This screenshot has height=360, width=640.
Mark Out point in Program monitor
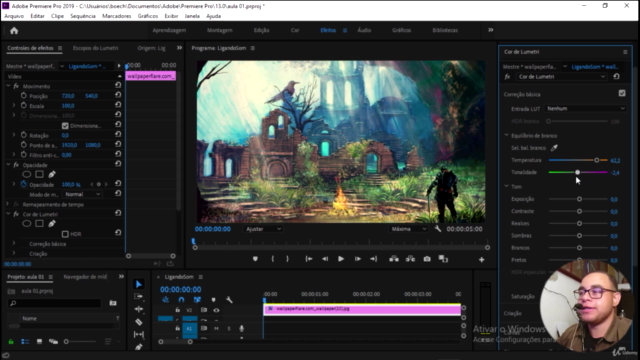coord(287,259)
